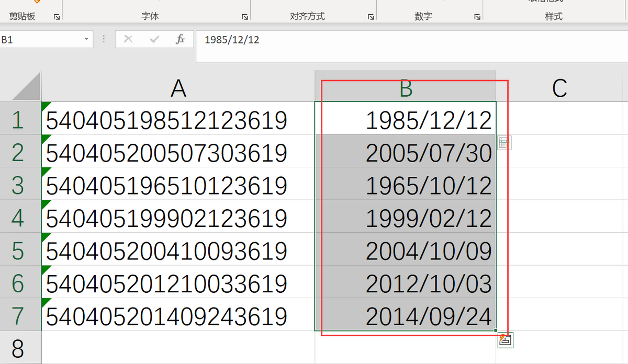
Task: Select cell with 540405198512123619
Action: pos(178,118)
